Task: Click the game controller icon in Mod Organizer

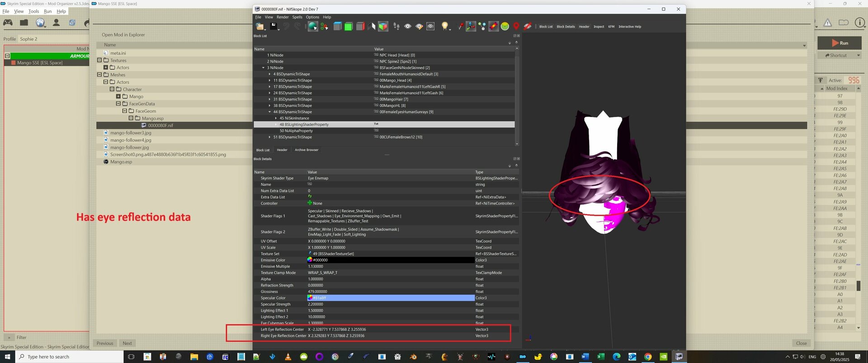Action: (8, 23)
